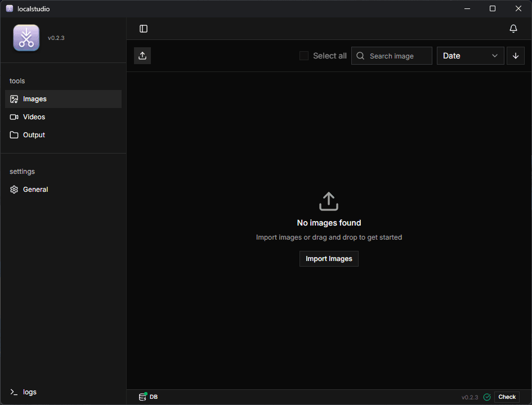This screenshot has height=405, width=532.
Task: Open the notifications bell
Action: pyautogui.click(x=513, y=29)
